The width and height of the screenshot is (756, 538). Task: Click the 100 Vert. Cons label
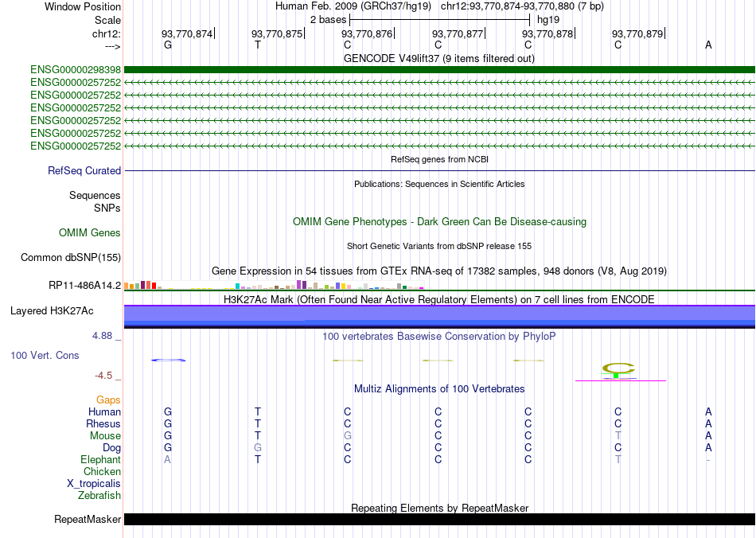pos(45,355)
